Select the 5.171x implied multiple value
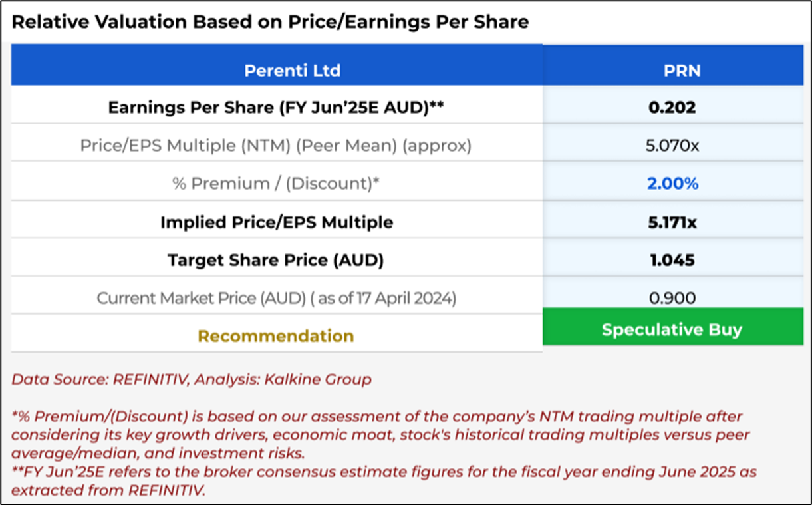Viewport: 812px width, 505px height. pyautogui.click(x=672, y=222)
